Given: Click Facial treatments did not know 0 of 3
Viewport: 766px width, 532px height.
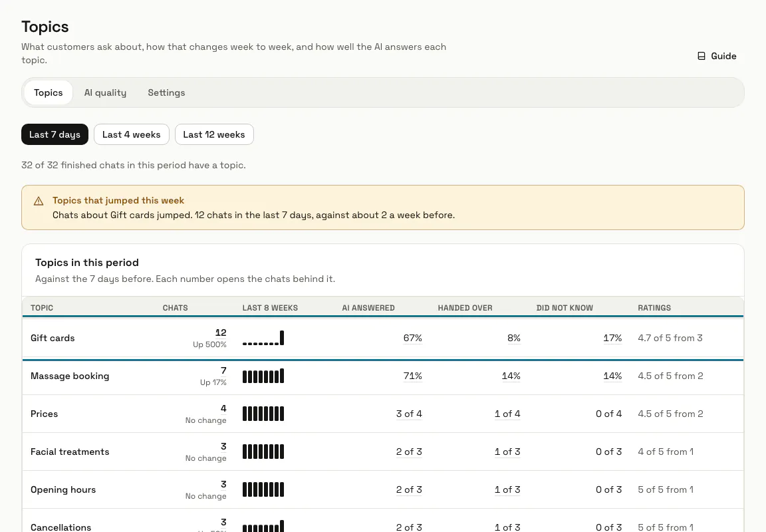Looking at the screenshot, I should [x=608, y=452].
